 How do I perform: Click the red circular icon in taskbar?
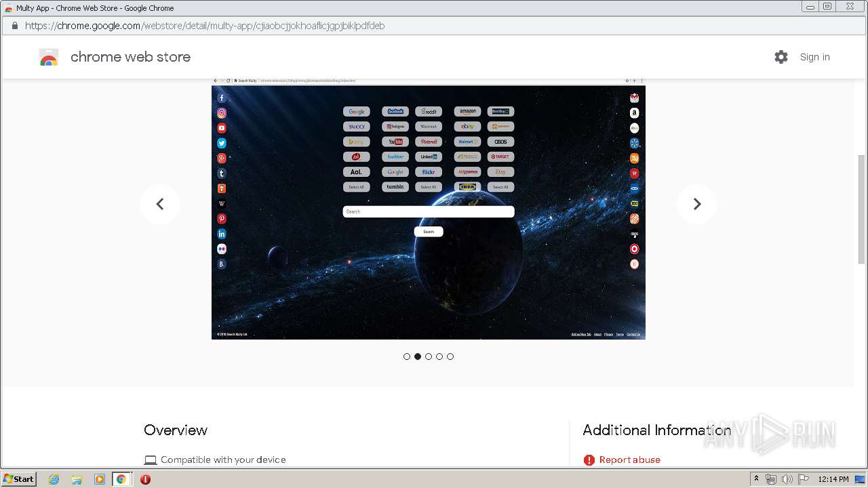point(145,479)
